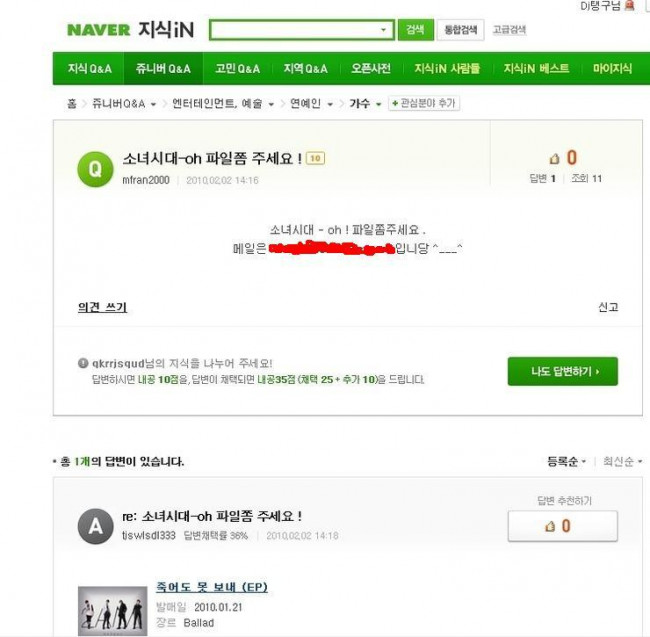Expand the 가수 category dropdown

coord(378,104)
